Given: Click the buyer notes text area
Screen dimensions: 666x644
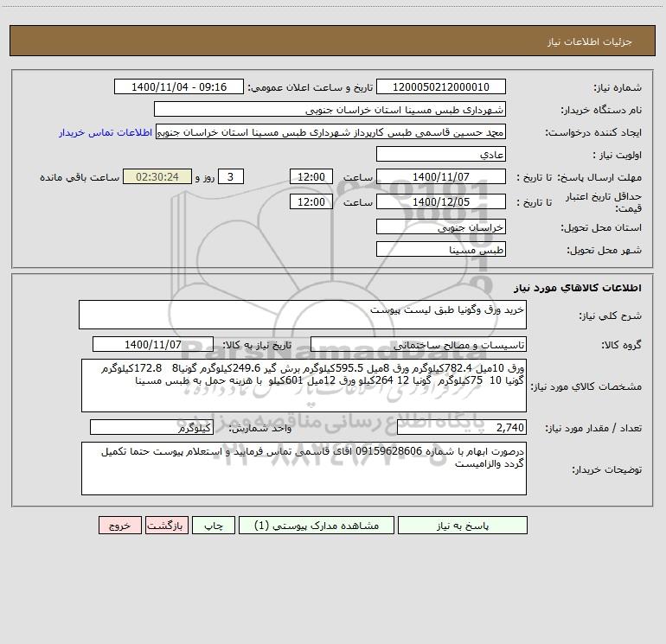Looking at the screenshot, I should point(304,469).
